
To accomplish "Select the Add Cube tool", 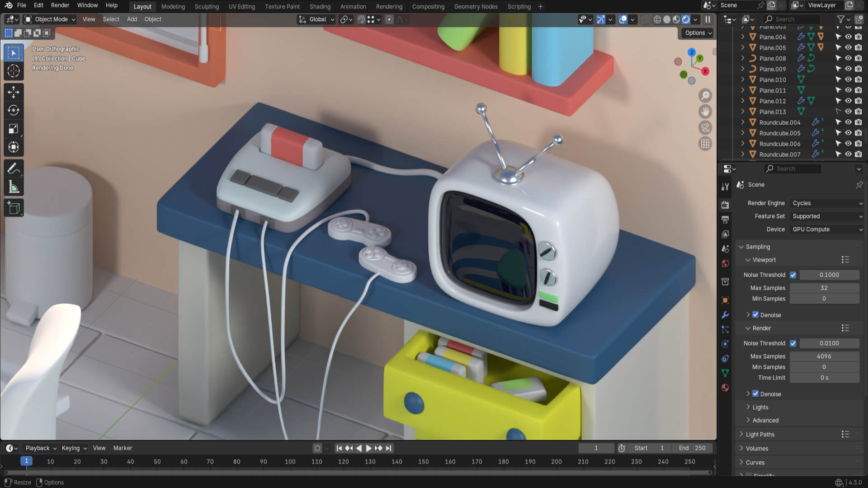I will 14,208.
